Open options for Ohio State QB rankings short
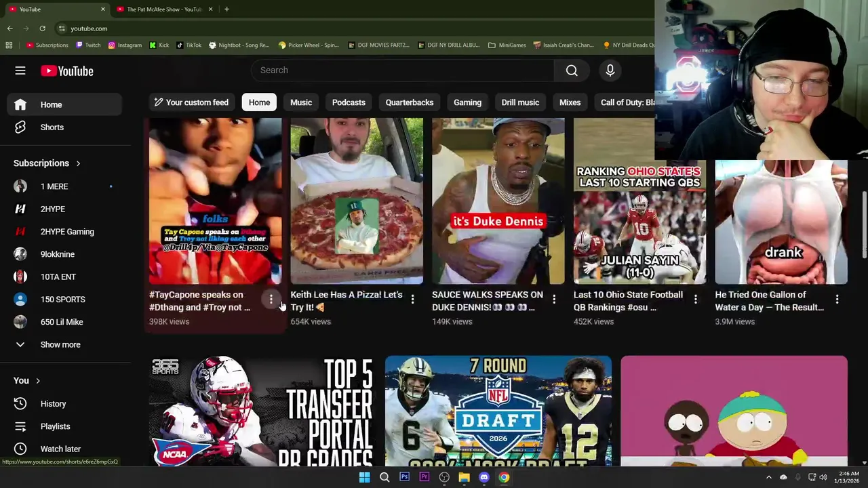Image resolution: width=868 pixels, height=488 pixels. [696, 299]
